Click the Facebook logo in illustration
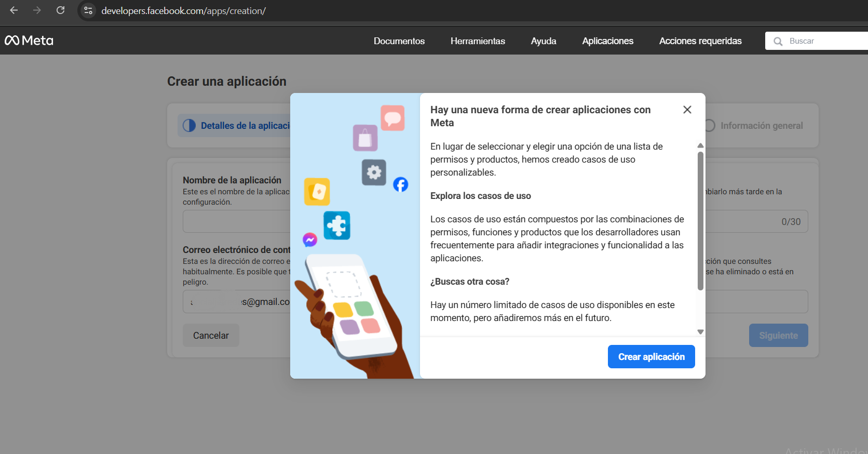This screenshot has height=454, width=868. (x=400, y=184)
